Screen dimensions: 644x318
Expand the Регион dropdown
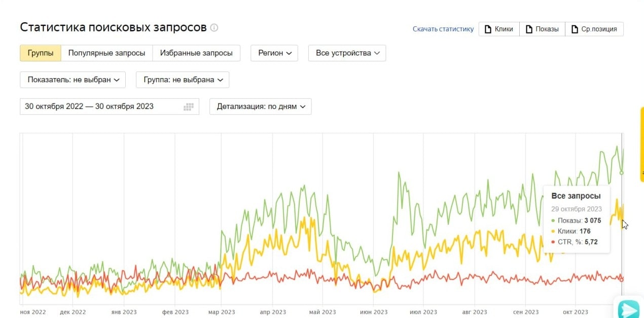pos(274,53)
